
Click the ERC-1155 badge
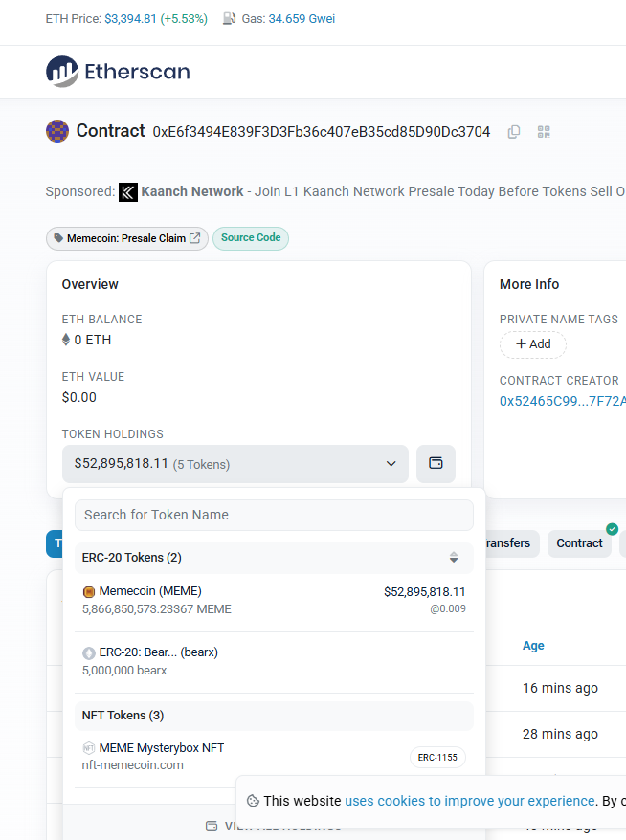click(437, 757)
